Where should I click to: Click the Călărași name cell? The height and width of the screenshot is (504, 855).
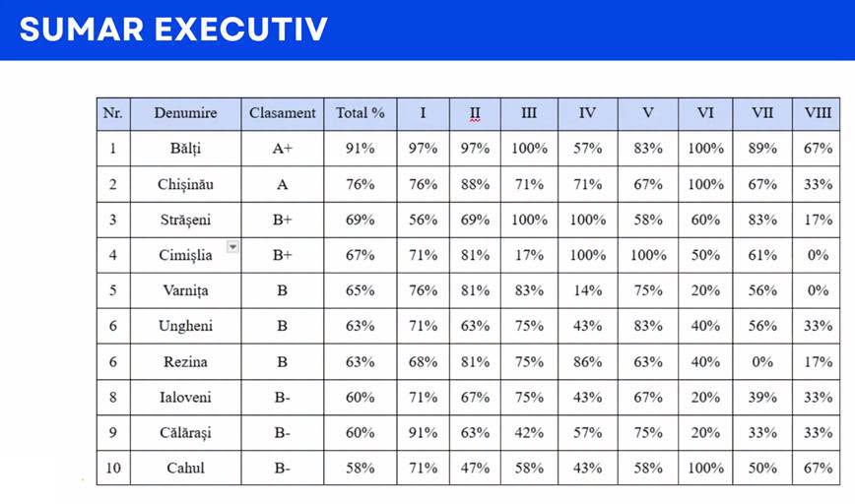click(185, 432)
